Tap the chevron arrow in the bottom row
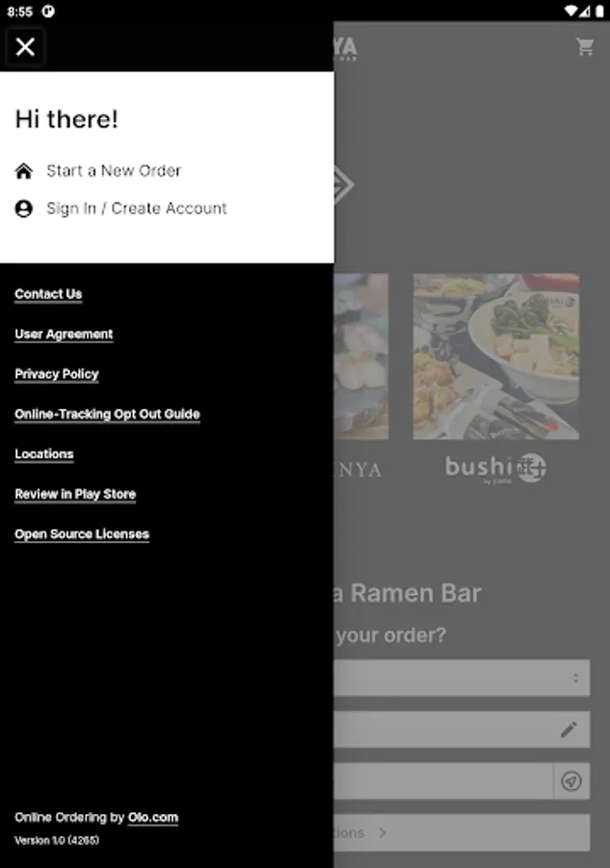 [x=383, y=832]
